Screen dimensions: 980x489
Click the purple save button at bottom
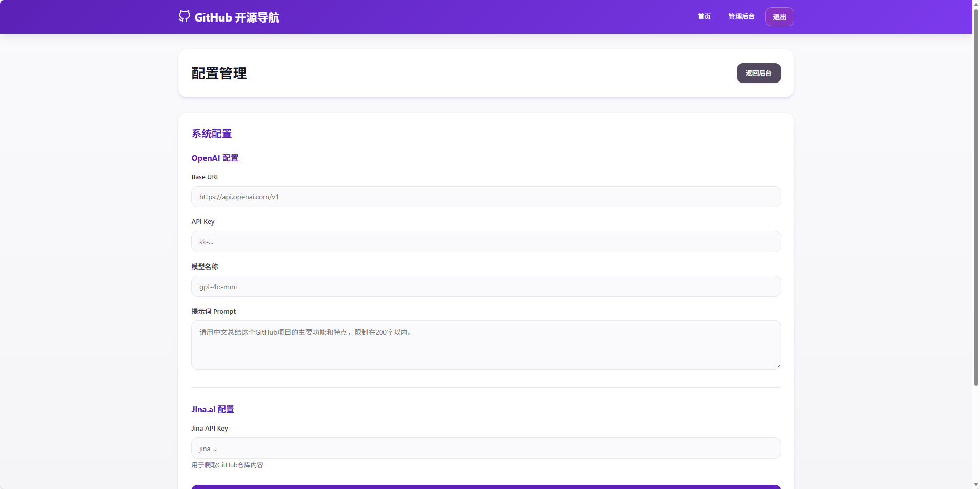click(x=485, y=486)
